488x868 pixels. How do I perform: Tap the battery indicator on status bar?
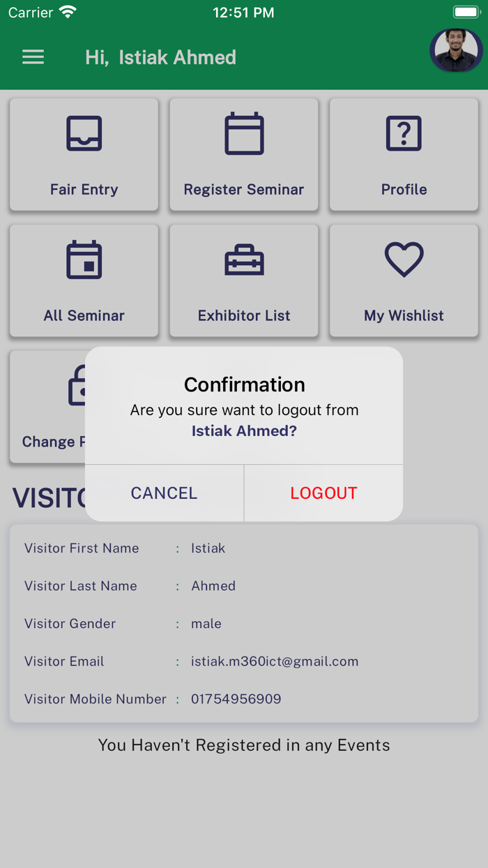pyautogui.click(x=466, y=10)
